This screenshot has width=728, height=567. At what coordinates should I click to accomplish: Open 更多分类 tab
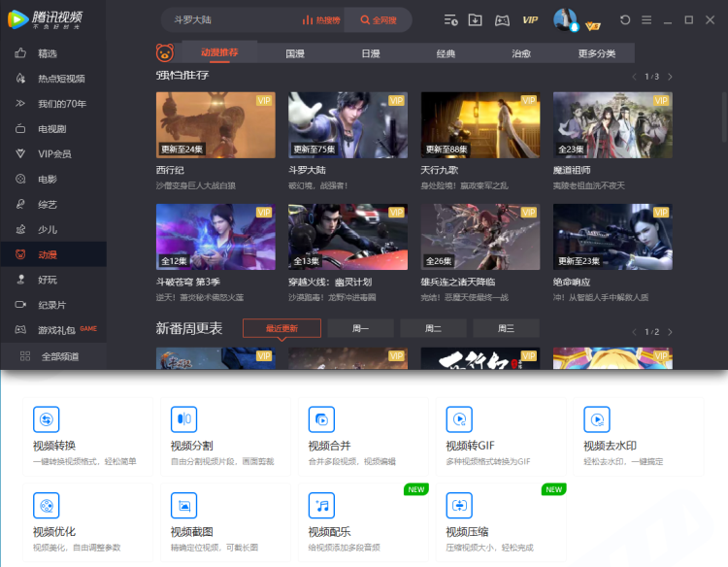(x=597, y=53)
